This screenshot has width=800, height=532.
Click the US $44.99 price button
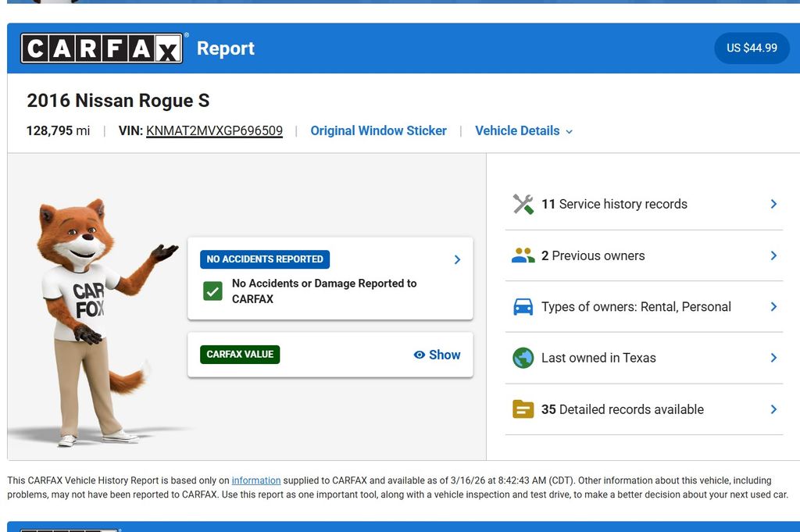coord(752,48)
